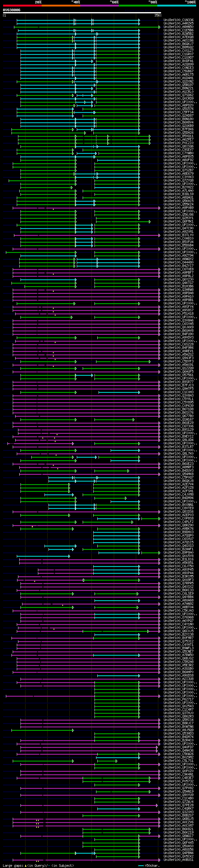
Task: Select the UniRef100_B2R4C0 hit label
Action: pos(178,741)
